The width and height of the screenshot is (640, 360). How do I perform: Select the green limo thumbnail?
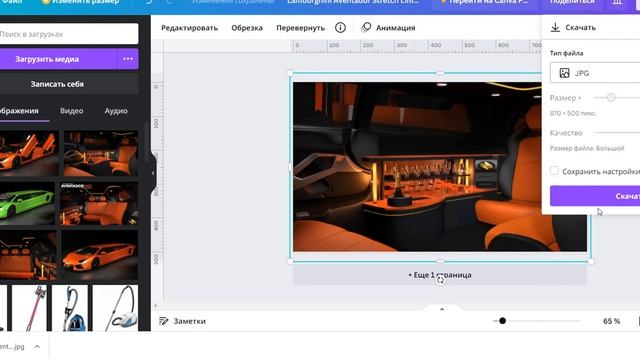coord(27,203)
